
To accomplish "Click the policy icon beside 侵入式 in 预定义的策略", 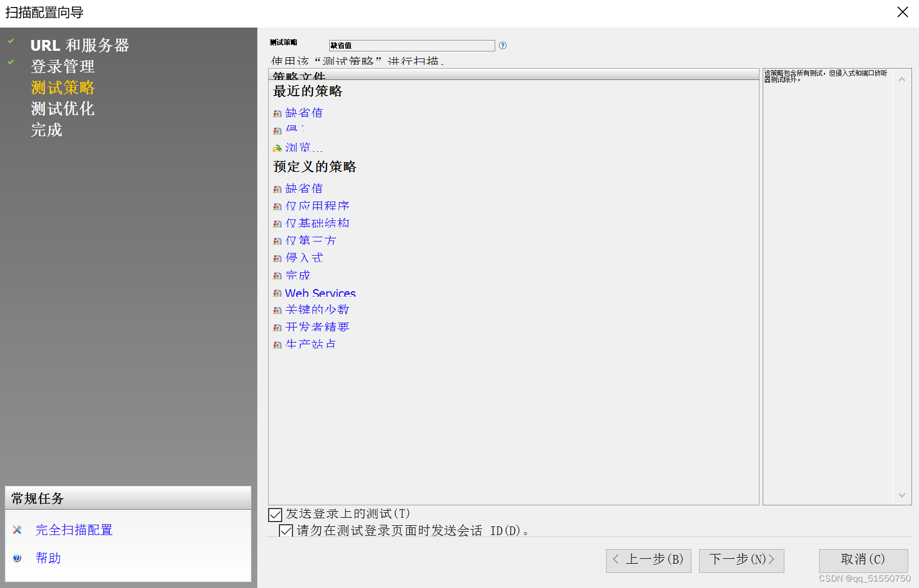I will (x=277, y=258).
